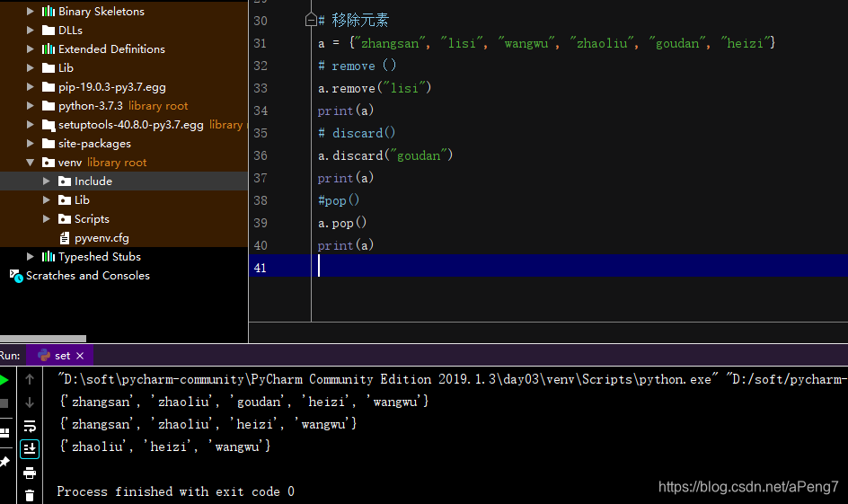The width and height of the screenshot is (848, 504).
Task: Click 'Process finished with exit code 0' text
Action: click(x=176, y=491)
